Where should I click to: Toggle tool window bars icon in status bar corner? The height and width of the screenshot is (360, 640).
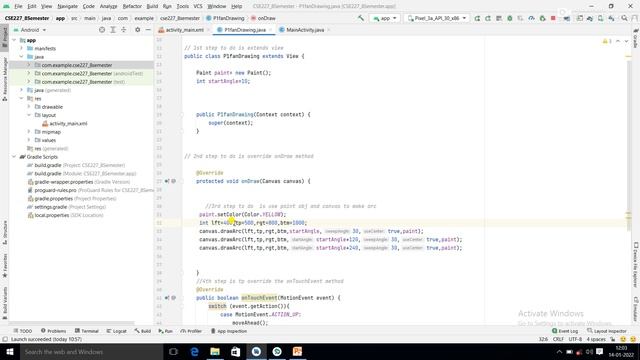coord(5,339)
